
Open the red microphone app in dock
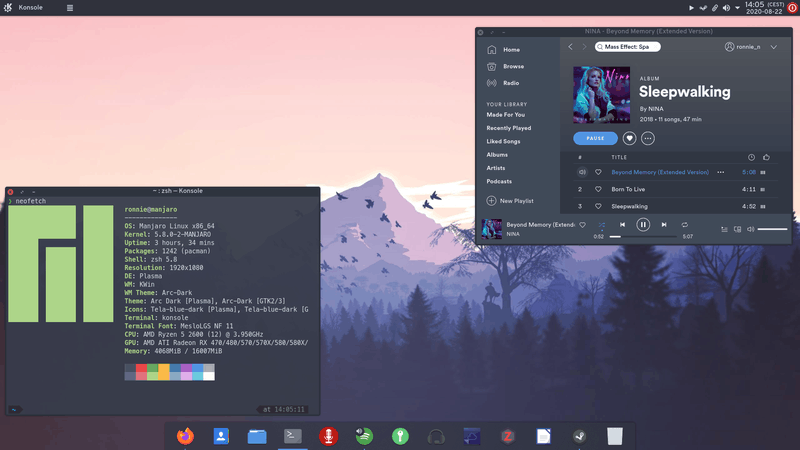pyautogui.click(x=329, y=436)
